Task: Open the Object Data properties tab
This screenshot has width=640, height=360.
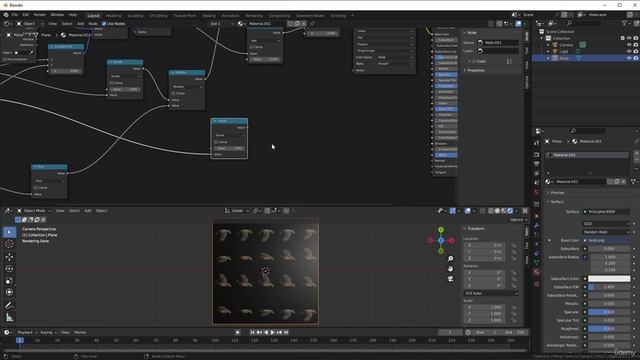Action: 536,262
